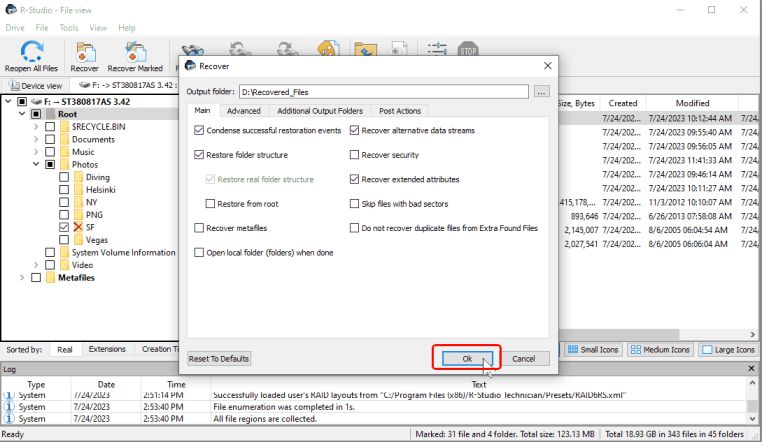
Task: Uncheck the SF folder checkbox
Action: pyautogui.click(x=64, y=227)
